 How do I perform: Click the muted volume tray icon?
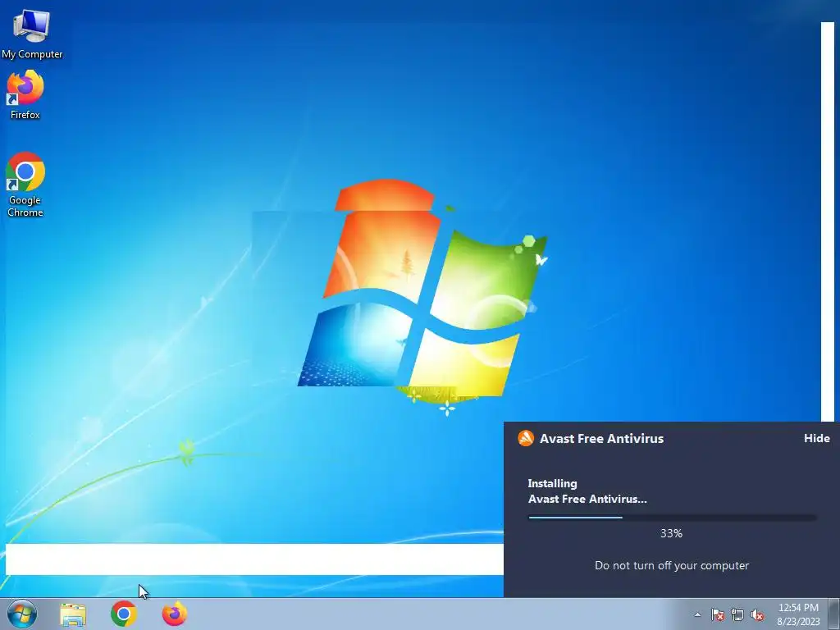[757, 615]
